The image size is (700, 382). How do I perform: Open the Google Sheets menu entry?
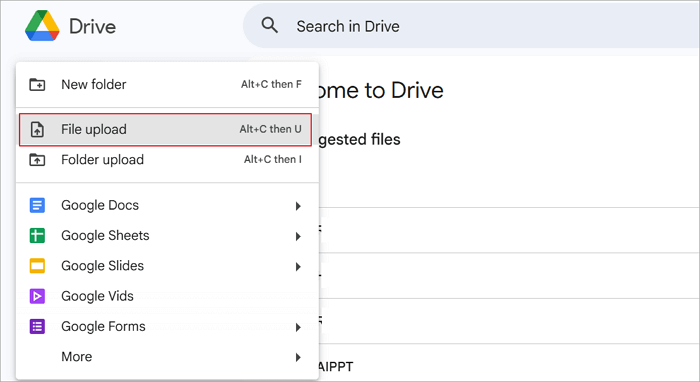(167, 236)
